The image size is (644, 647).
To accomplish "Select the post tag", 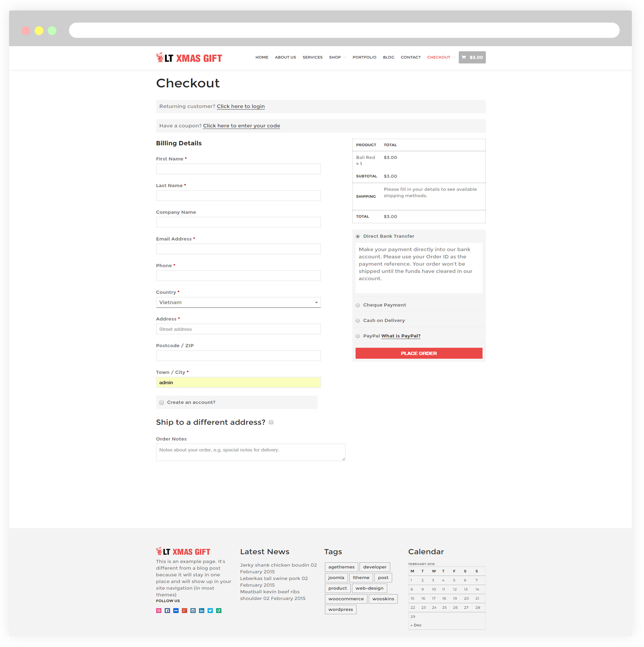I will pyautogui.click(x=383, y=578).
